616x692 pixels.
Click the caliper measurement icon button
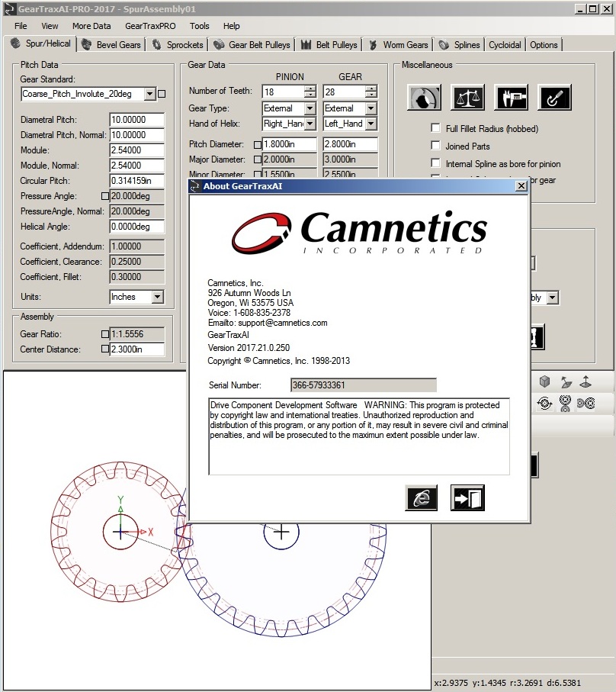512,98
